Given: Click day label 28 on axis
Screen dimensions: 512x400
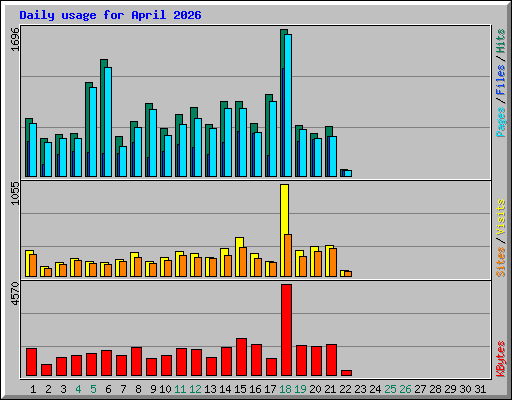Looking at the screenshot, I should [x=435, y=389].
